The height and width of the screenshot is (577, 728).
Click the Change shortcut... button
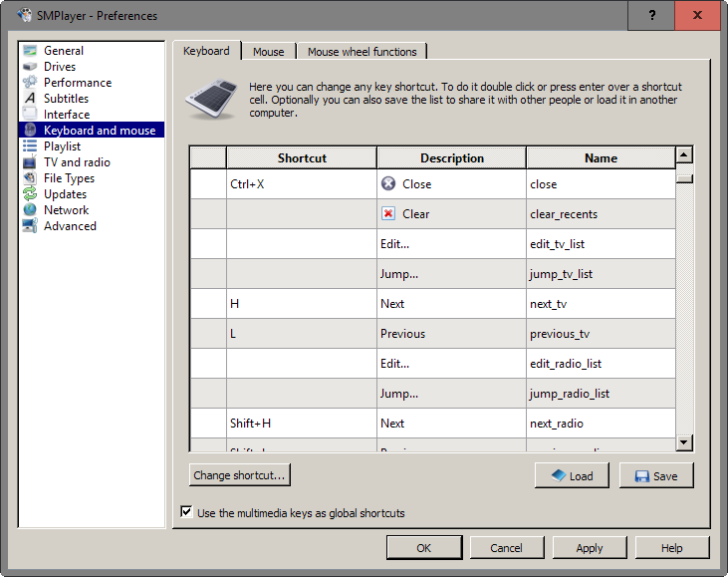240,474
